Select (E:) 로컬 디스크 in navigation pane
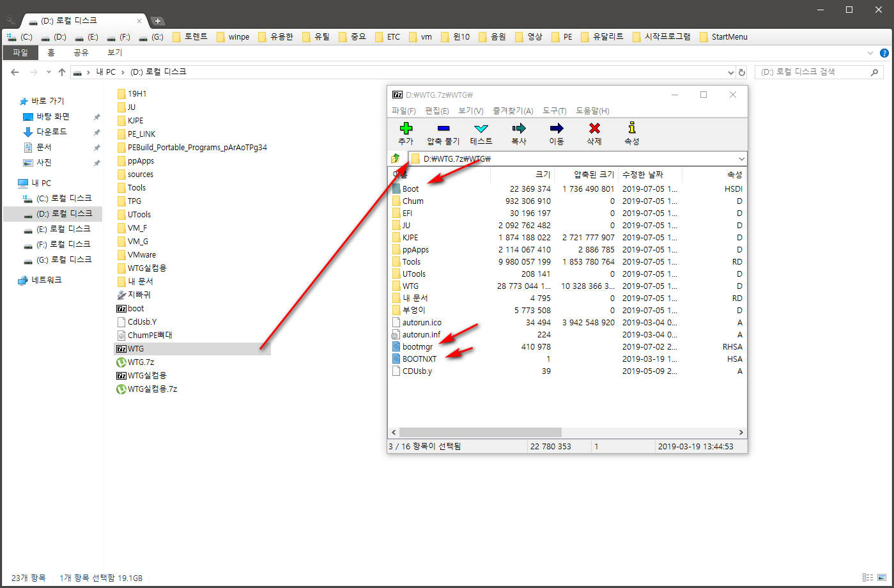The width and height of the screenshot is (894, 588). pyautogui.click(x=63, y=229)
